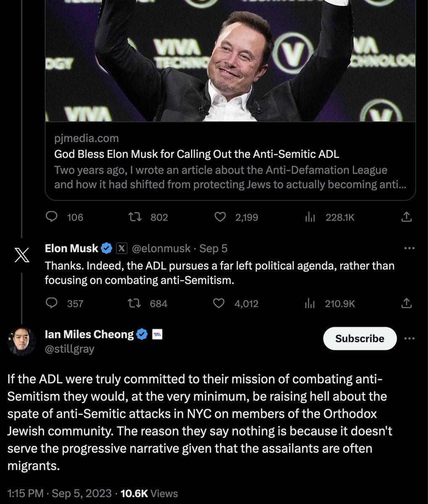Open more options for Elon Musk's tweet
428x504 pixels.
pyautogui.click(x=409, y=248)
